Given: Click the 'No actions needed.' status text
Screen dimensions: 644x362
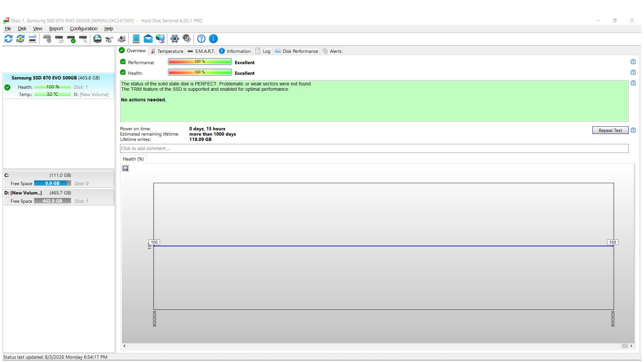Looking at the screenshot, I should (x=144, y=100).
